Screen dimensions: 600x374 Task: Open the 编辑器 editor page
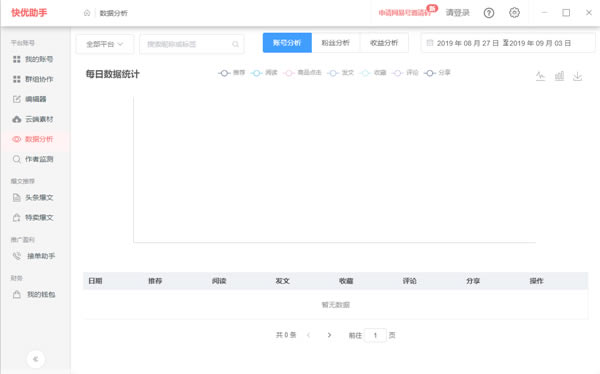tap(29, 99)
